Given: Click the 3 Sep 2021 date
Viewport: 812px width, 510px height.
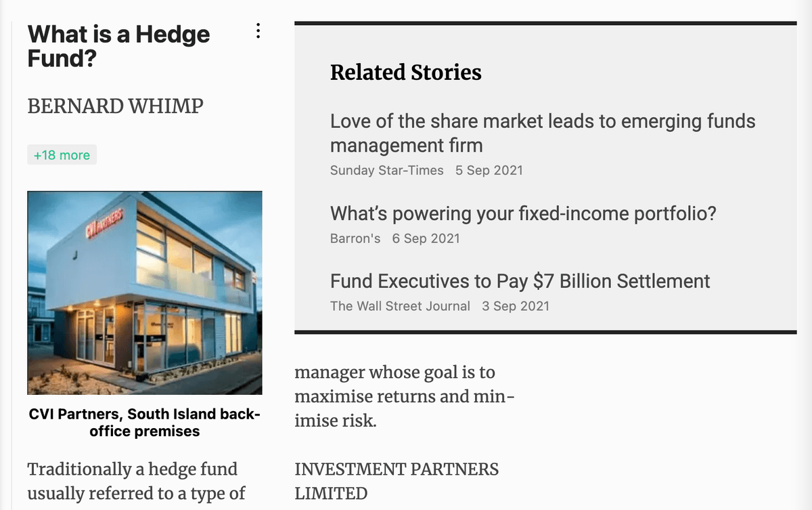Looking at the screenshot, I should pyautogui.click(x=515, y=306).
